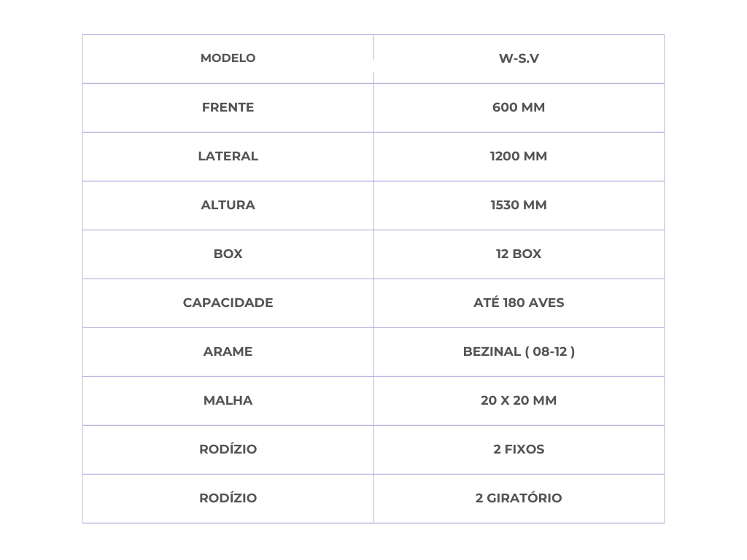Select the 20 X 20 MM value
Screen dimensions: 747x560
(519, 400)
